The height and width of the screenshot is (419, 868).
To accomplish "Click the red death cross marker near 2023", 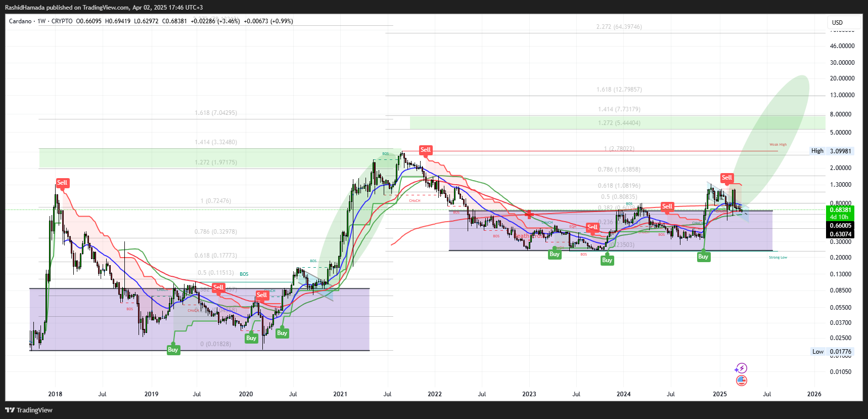I will [x=529, y=215].
